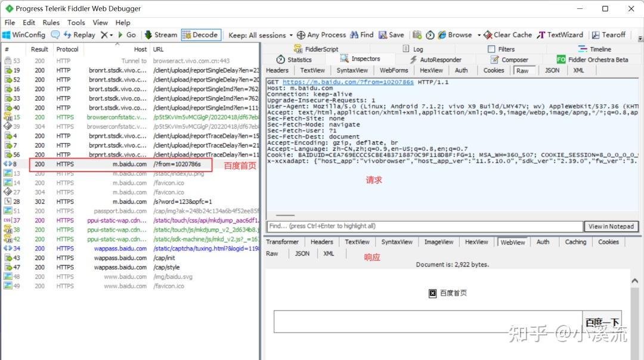The image size is (644, 360).
Task: Click the Find text input field
Action: tap(425, 226)
